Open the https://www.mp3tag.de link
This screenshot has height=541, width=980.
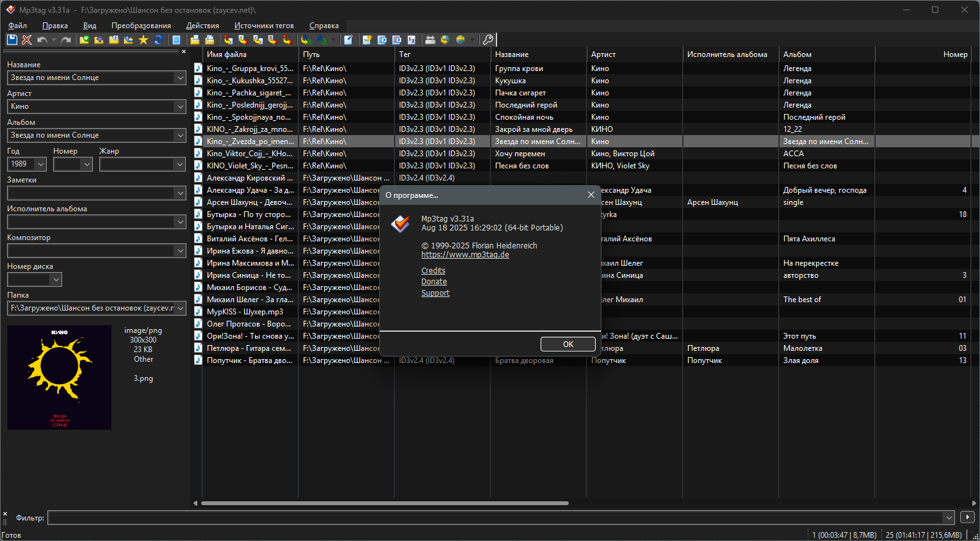[x=465, y=255]
